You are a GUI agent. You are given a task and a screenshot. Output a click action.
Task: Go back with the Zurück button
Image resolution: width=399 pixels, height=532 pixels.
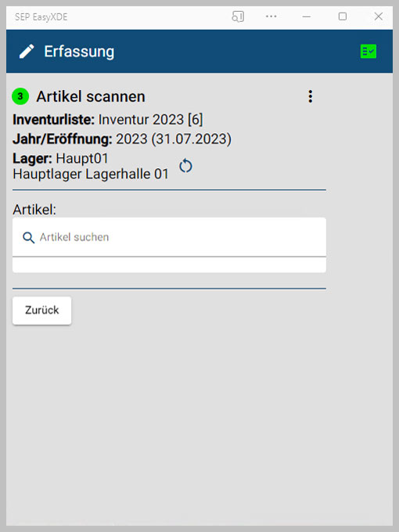coord(41,311)
